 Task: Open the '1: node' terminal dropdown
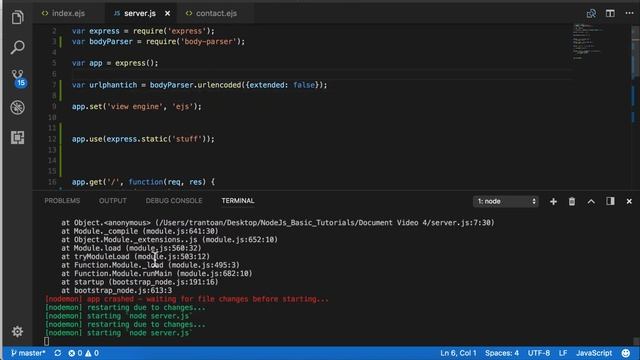click(x=506, y=201)
